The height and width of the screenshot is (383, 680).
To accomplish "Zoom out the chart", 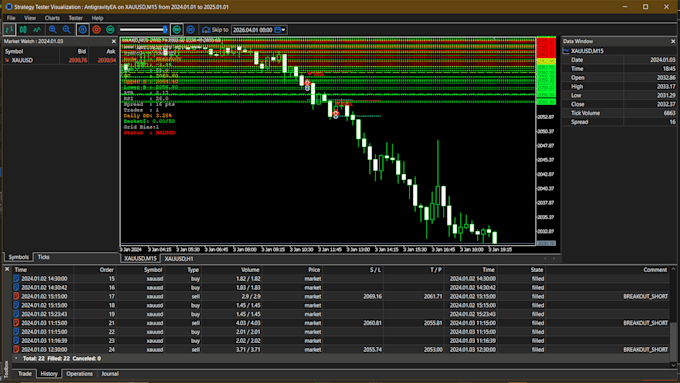I will (66, 29).
